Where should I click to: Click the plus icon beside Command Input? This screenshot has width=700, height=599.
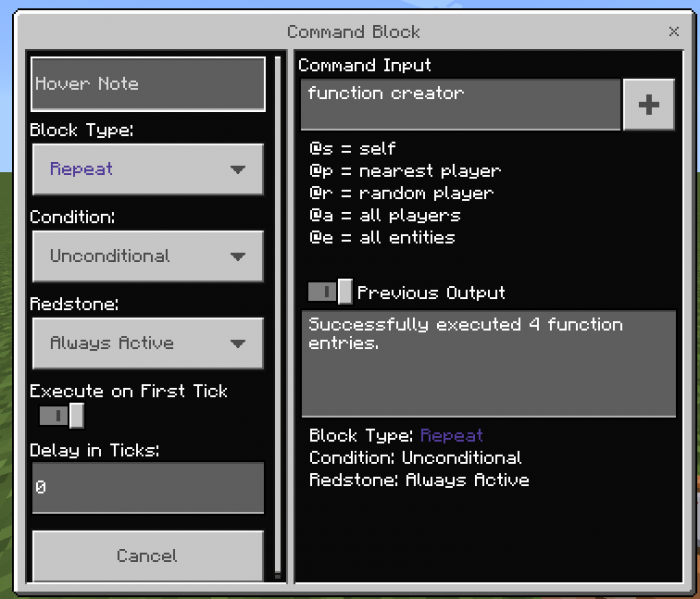[x=648, y=105]
